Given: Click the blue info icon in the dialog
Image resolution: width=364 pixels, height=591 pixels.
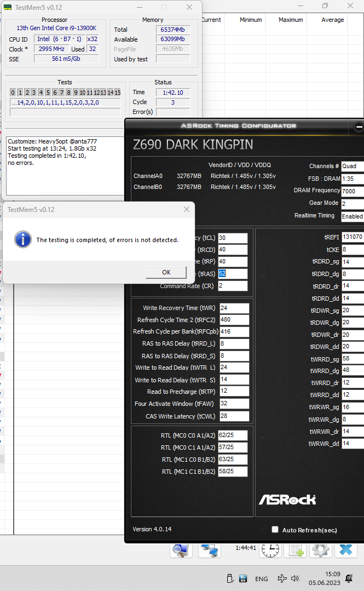Looking at the screenshot, I should pyautogui.click(x=23, y=240).
